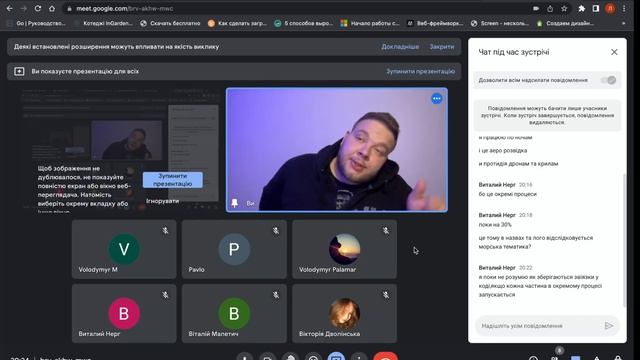Open the share page icon in address bar
This screenshot has height=360, width=640.
550,8
